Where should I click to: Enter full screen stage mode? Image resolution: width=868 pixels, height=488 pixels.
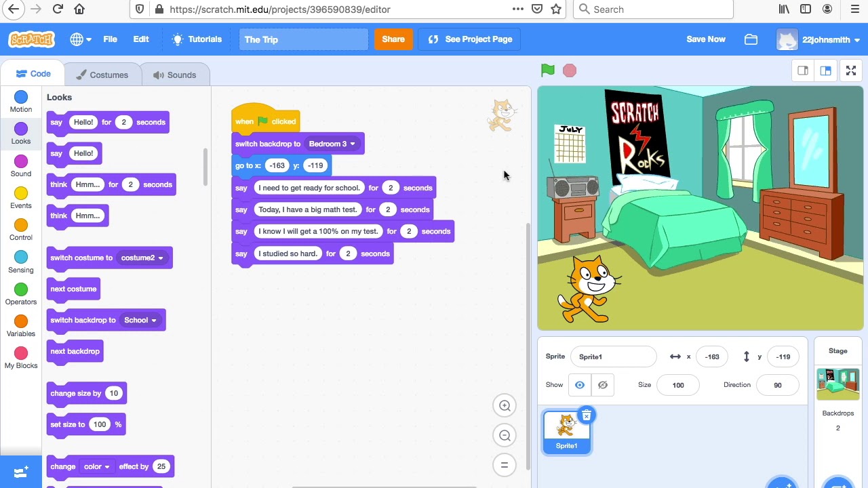[851, 70]
